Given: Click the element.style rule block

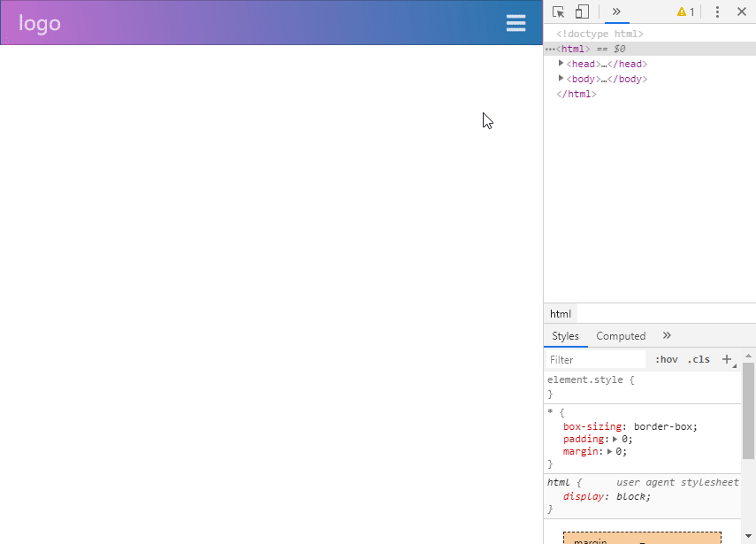Looking at the screenshot, I should point(642,387).
